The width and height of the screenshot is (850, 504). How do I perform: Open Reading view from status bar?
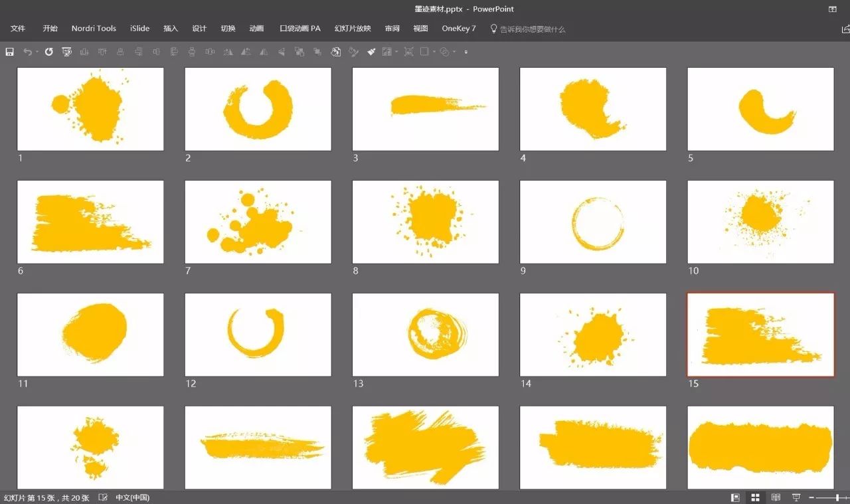pos(776,497)
